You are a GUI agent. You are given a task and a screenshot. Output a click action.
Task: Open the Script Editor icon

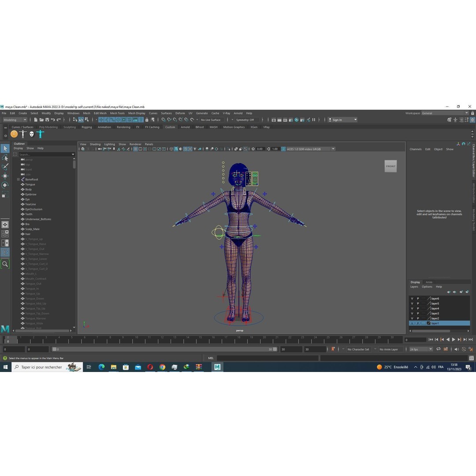click(471, 358)
